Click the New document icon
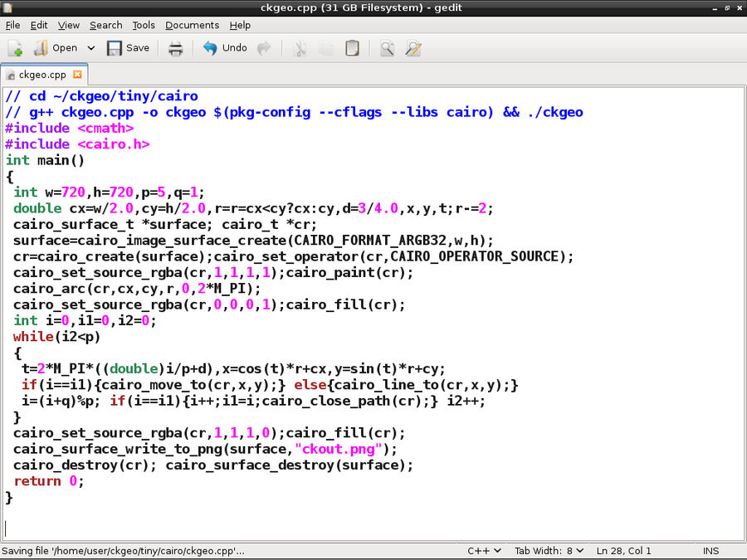Image resolution: width=747 pixels, height=560 pixels. 15,48
